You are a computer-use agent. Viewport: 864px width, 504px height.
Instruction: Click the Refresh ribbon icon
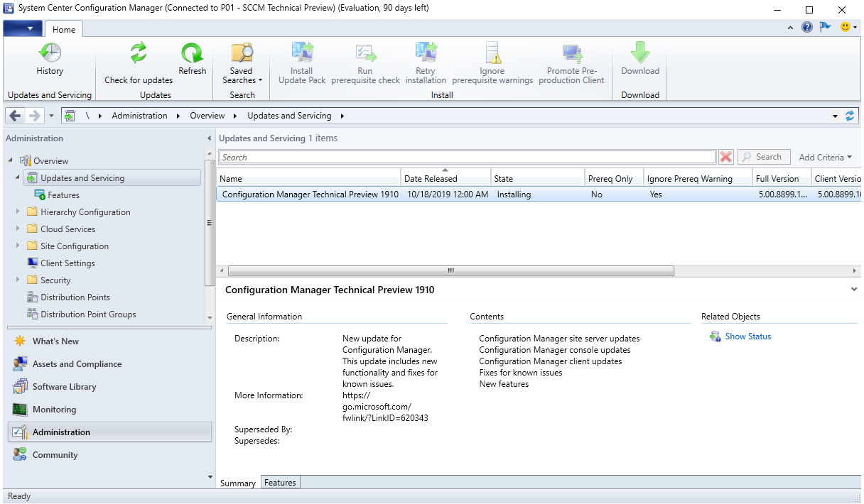[192, 54]
